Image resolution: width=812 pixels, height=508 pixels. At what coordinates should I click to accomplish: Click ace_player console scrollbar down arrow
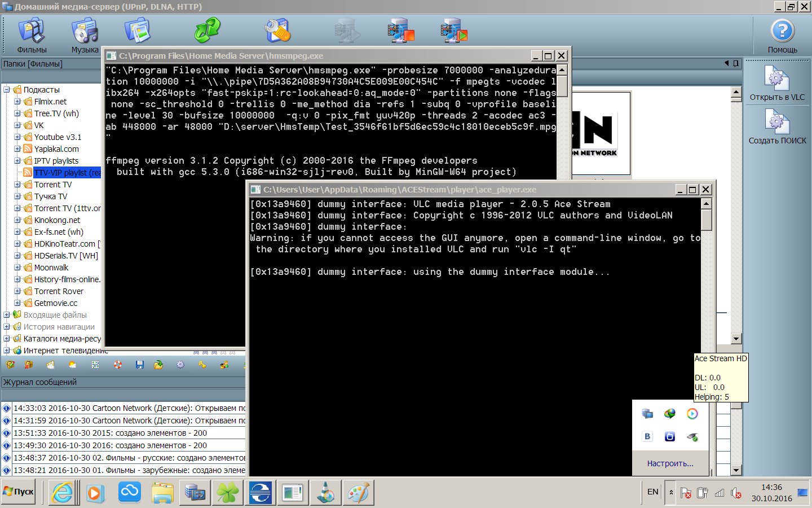(x=706, y=470)
